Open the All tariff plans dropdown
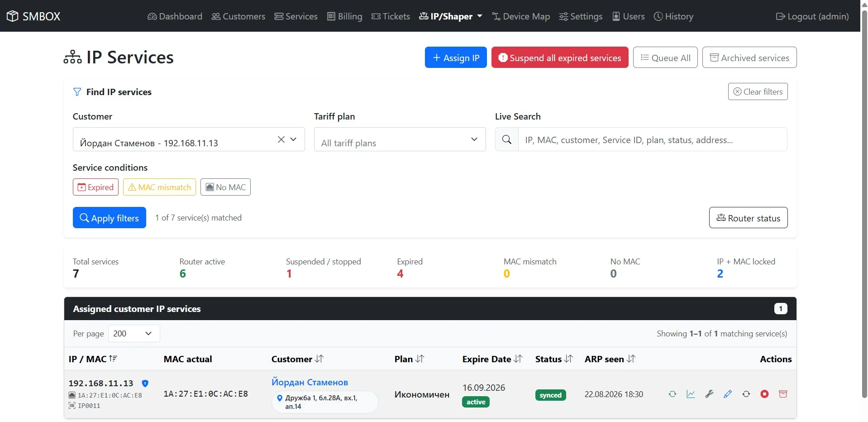Screen dimensions: 868x422 (x=400, y=139)
